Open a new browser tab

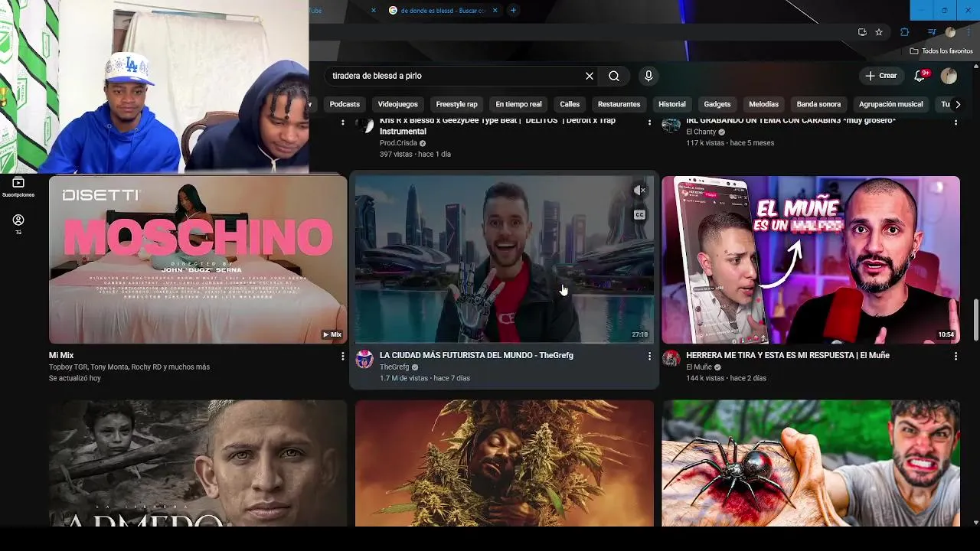pyautogui.click(x=513, y=11)
